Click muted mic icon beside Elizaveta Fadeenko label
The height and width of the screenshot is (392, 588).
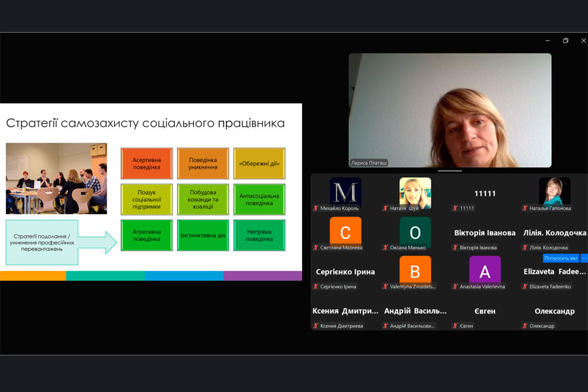pos(525,287)
